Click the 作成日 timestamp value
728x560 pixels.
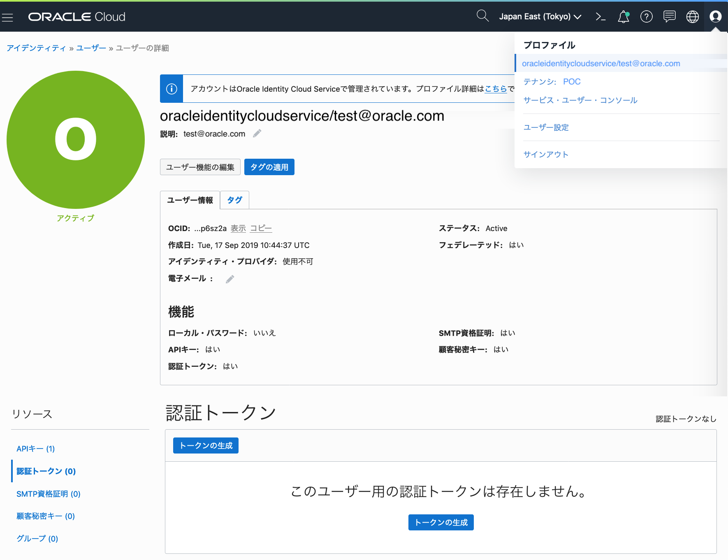click(x=254, y=245)
